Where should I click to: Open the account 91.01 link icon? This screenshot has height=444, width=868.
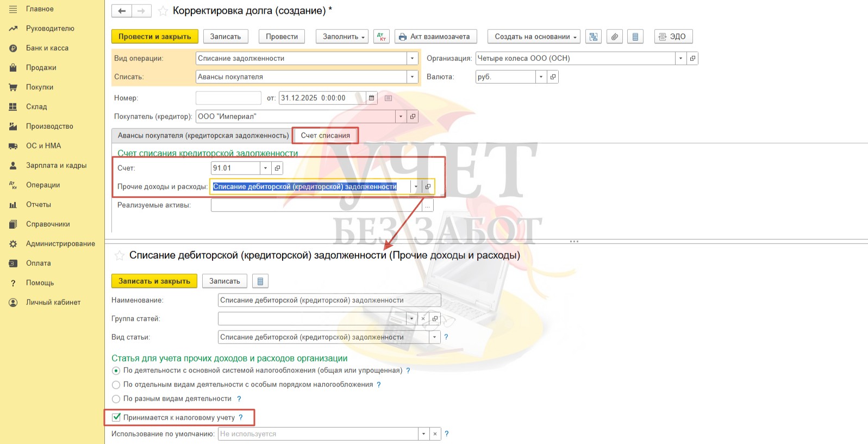[277, 168]
